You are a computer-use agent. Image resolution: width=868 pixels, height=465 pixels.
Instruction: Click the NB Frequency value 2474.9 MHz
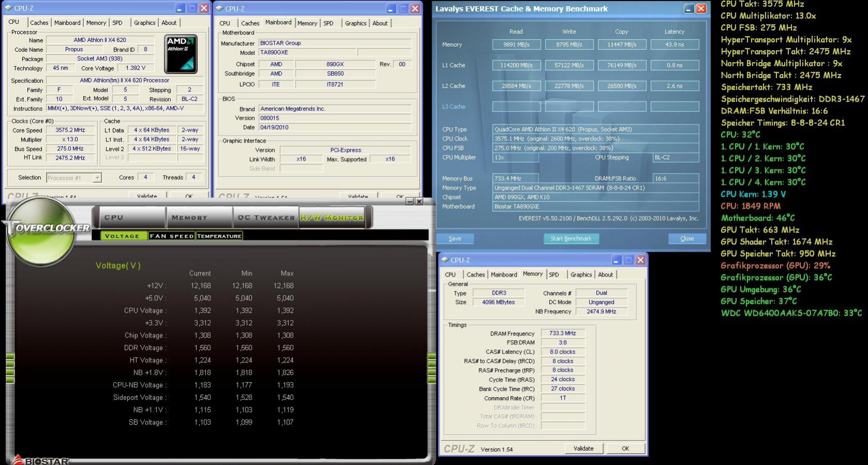(601, 311)
